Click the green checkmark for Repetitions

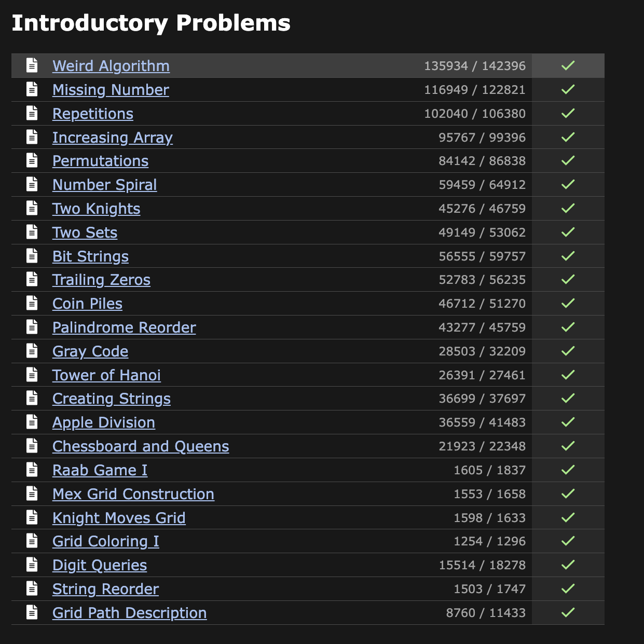click(568, 113)
